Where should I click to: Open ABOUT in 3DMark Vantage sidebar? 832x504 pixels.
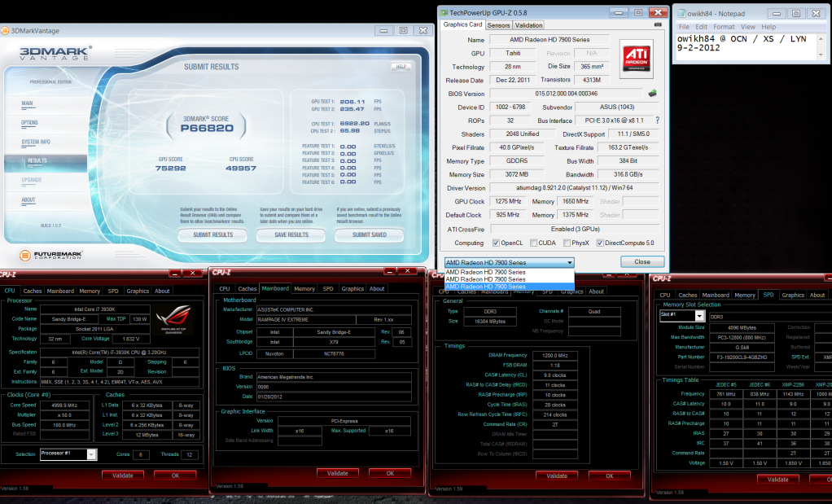coord(28,200)
